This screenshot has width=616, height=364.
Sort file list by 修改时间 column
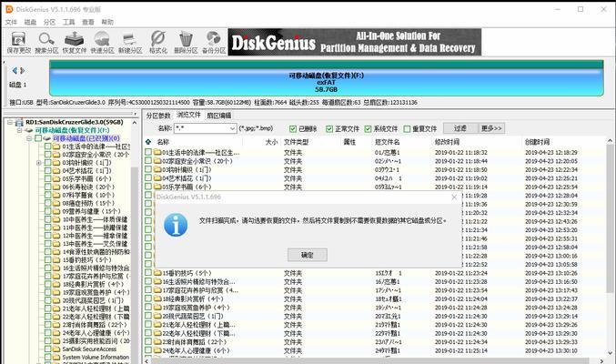tap(447, 142)
